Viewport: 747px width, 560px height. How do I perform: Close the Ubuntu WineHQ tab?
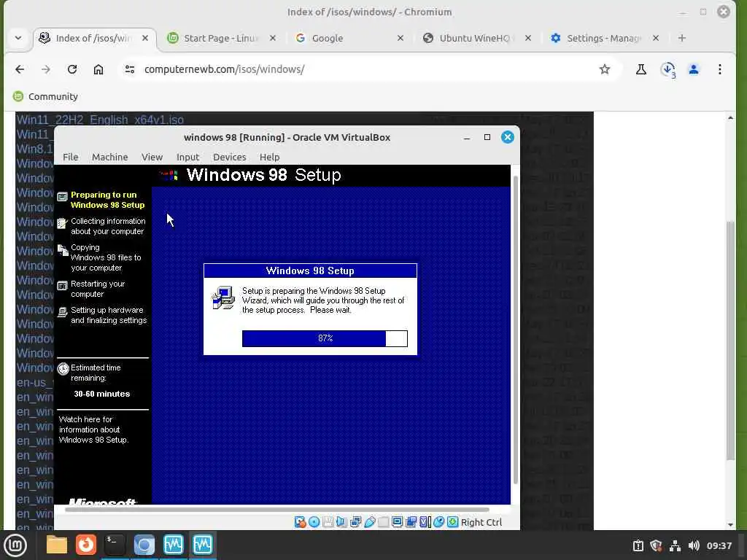528,38
